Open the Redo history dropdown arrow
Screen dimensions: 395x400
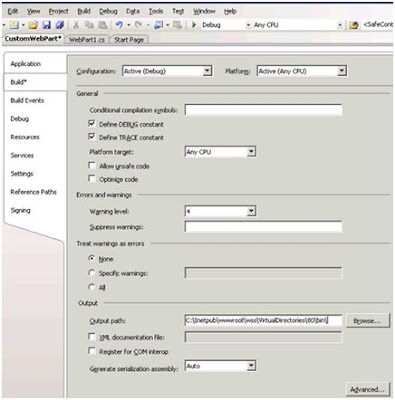click(148, 25)
